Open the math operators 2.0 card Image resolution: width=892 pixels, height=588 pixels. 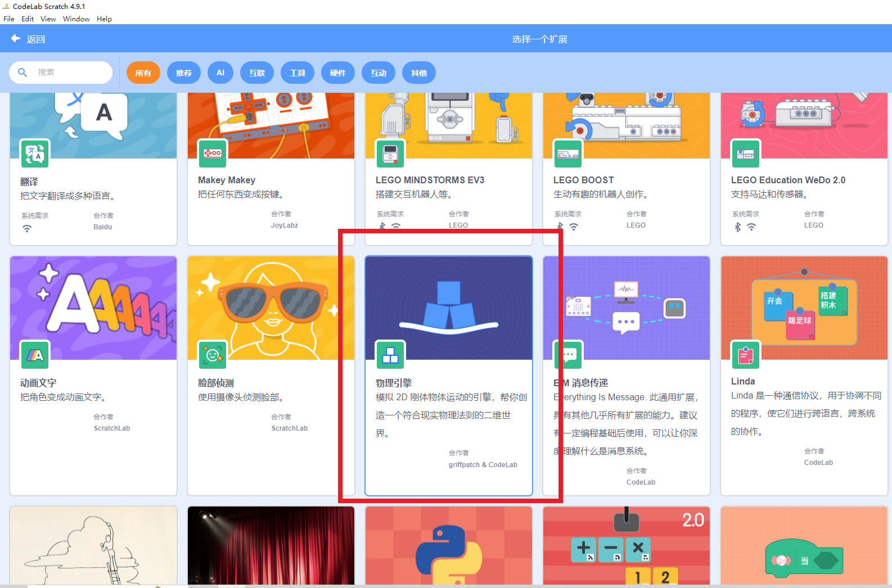[627, 545]
